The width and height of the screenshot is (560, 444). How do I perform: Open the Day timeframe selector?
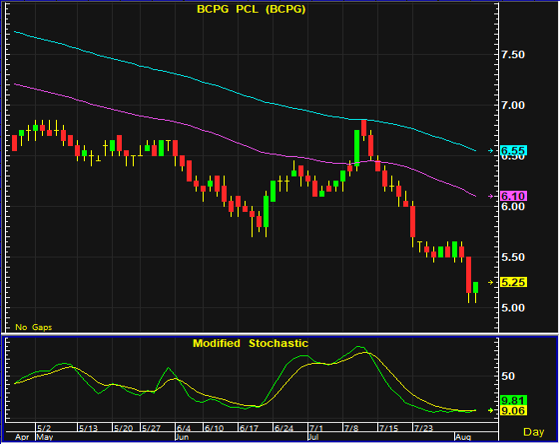533,432
